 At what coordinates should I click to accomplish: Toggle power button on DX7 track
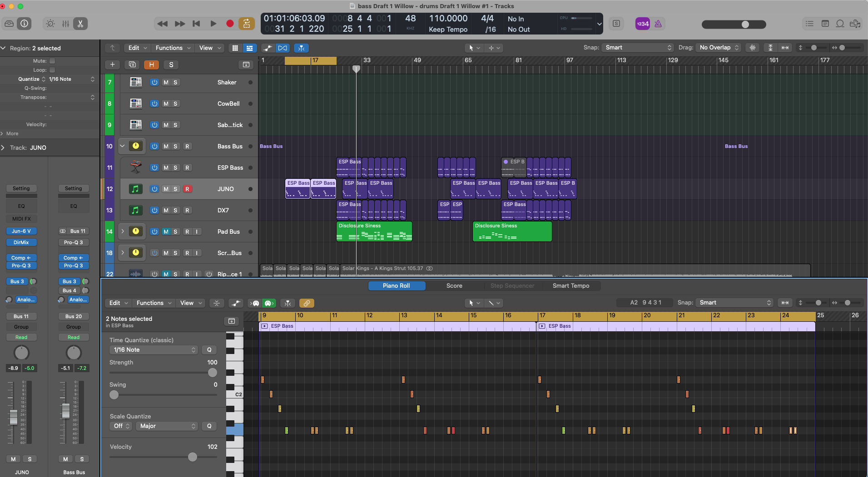pos(154,210)
